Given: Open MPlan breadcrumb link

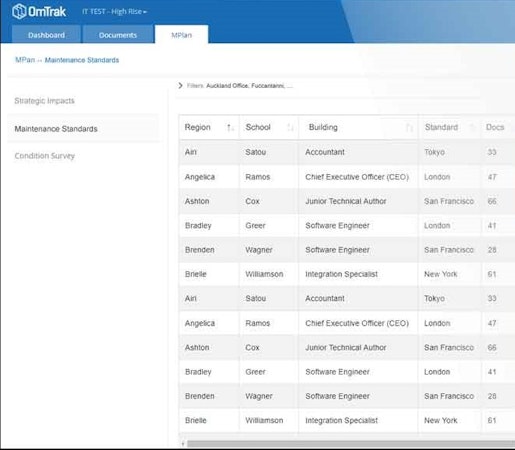Looking at the screenshot, I should (x=25, y=60).
